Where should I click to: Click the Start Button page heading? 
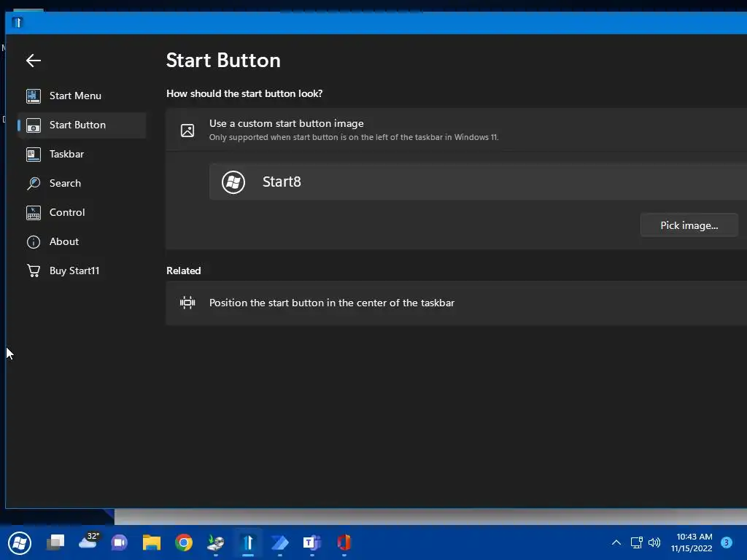pos(223,61)
